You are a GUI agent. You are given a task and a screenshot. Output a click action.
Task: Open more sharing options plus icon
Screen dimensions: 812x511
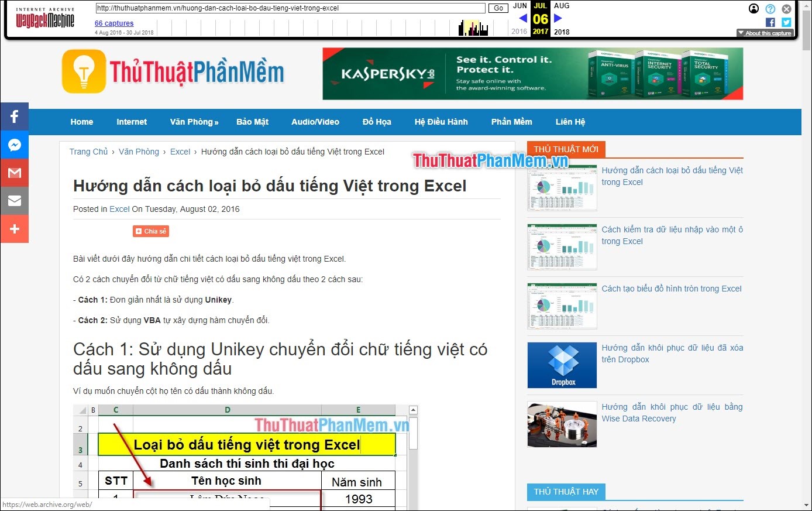tap(15, 229)
